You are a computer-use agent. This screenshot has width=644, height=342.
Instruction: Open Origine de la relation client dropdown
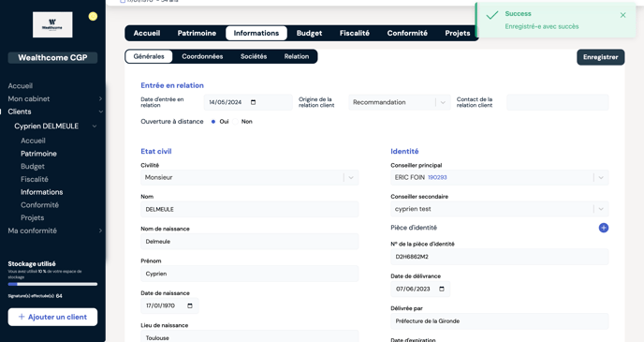tap(399, 102)
